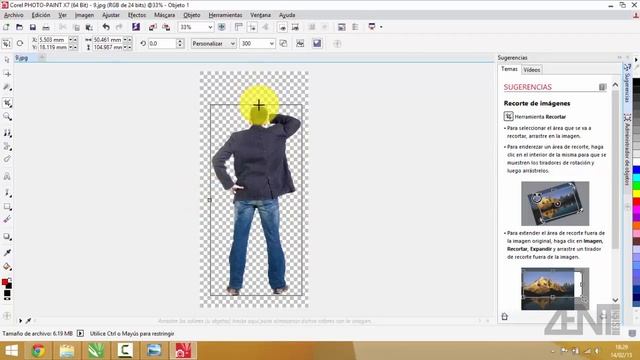Click the rotation angle input field

(x=162, y=44)
